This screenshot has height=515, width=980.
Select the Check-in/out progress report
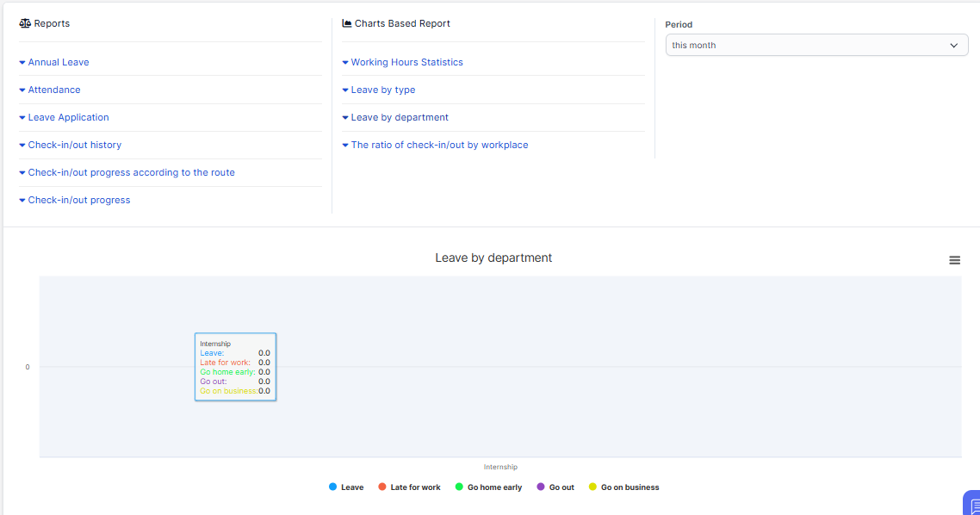tap(78, 200)
